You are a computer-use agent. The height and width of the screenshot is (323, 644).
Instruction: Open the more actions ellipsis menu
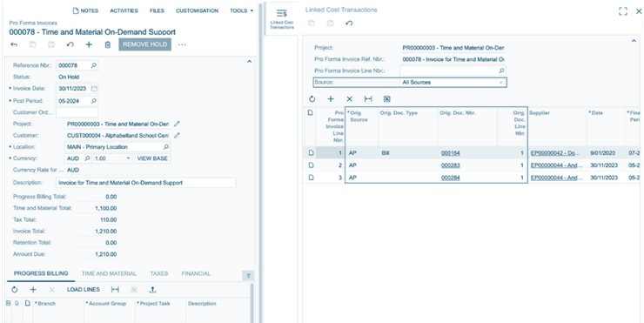point(182,44)
